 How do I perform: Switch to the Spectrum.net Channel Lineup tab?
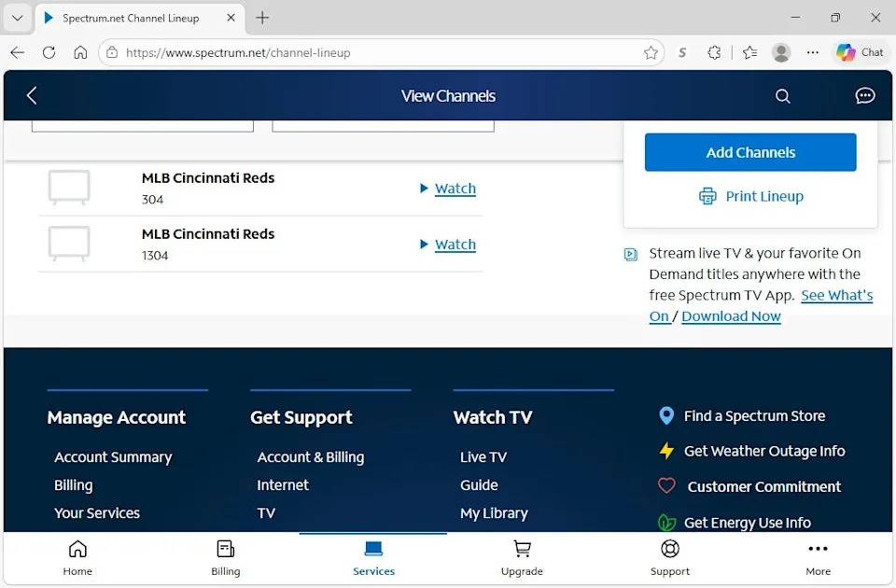[131, 17]
